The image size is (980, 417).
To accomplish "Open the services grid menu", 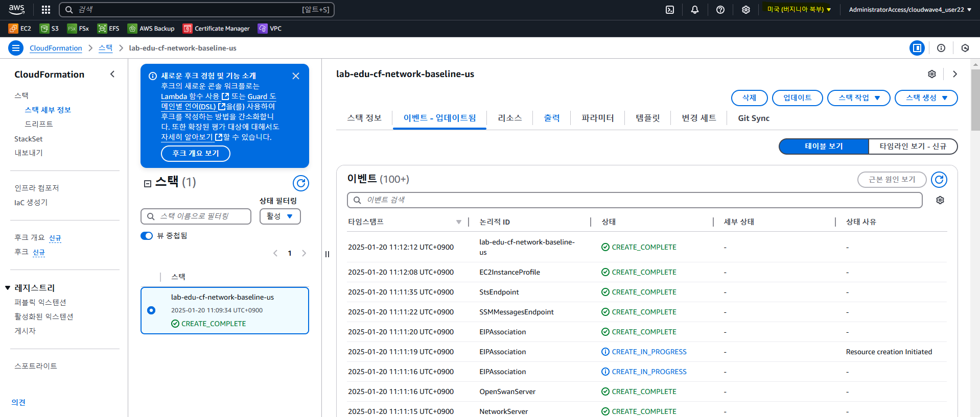I will point(46,10).
